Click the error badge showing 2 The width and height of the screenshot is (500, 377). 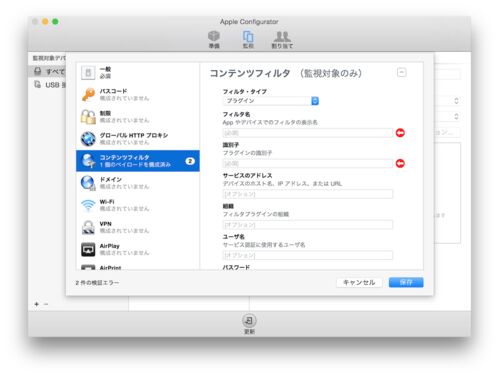[190, 161]
